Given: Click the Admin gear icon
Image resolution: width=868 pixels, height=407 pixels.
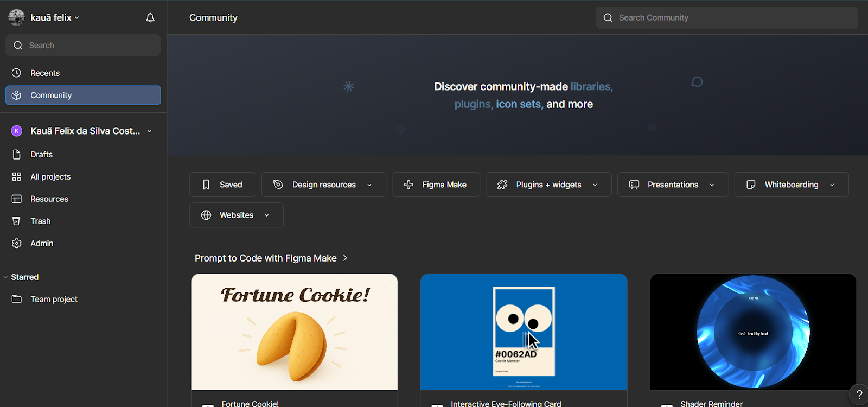Looking at the screenshot, I should tap(17, 243).
